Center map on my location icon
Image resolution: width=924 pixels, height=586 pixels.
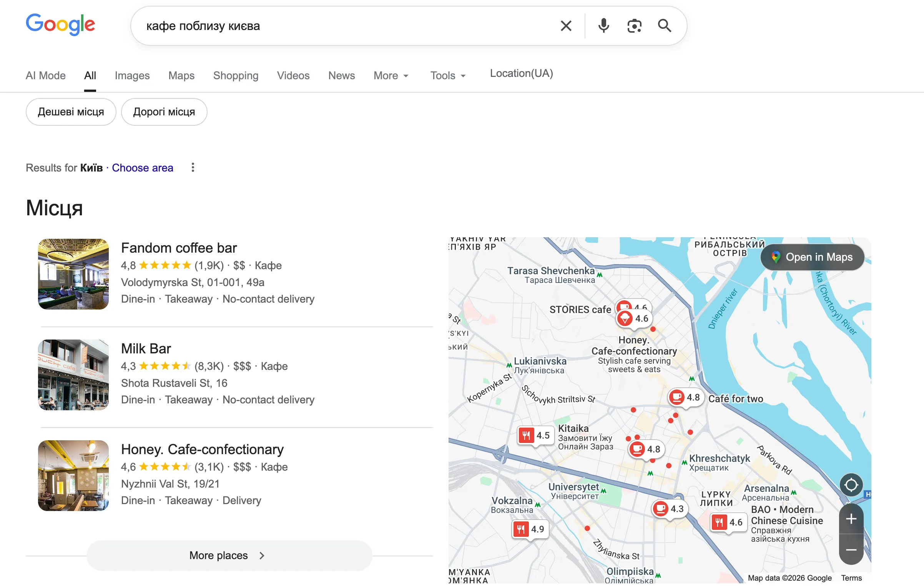point(851,485)
